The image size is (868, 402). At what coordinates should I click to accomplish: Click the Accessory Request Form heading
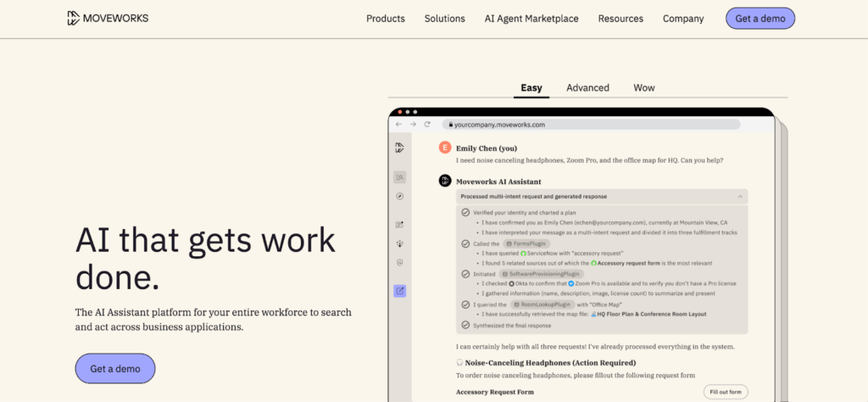point(495,392)
